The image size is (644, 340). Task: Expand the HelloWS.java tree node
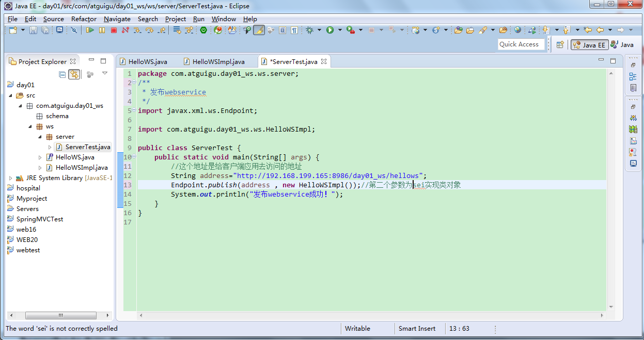tap(40, 157)
